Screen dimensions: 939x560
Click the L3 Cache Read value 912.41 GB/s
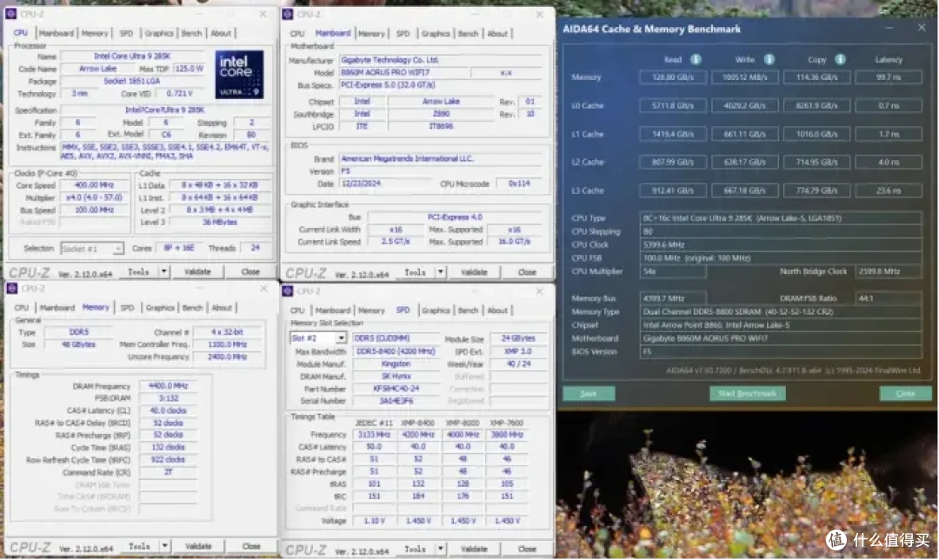click(x=672, y=190)
